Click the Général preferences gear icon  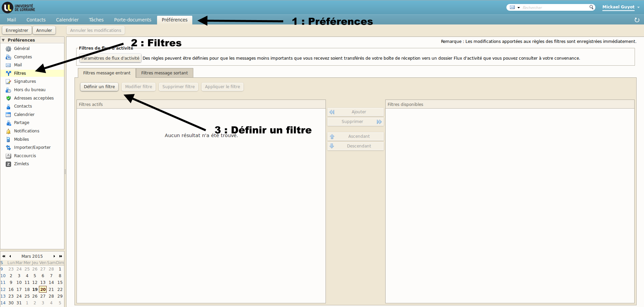point(8,49)
